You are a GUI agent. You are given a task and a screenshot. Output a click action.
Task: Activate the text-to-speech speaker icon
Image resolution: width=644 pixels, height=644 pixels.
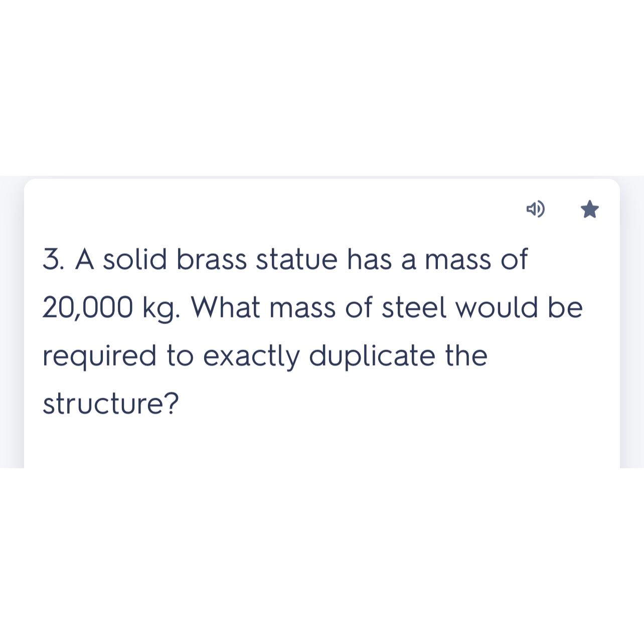coord(536,209)
